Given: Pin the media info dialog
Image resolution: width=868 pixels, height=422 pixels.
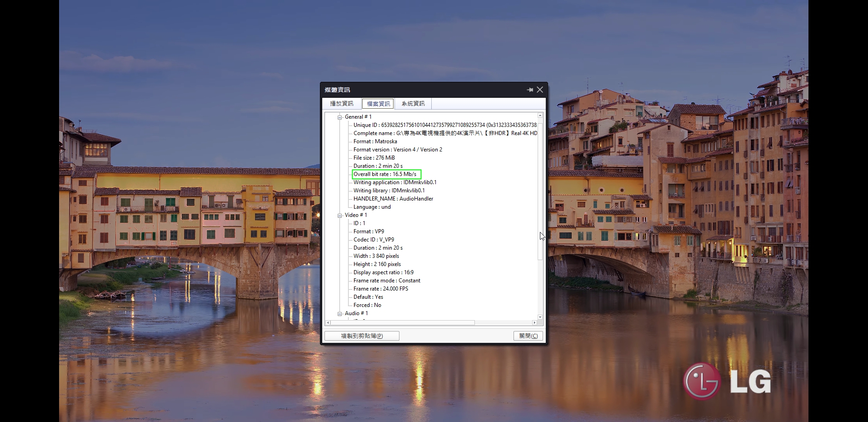Looking at the screenshot, I should [530, 90].
